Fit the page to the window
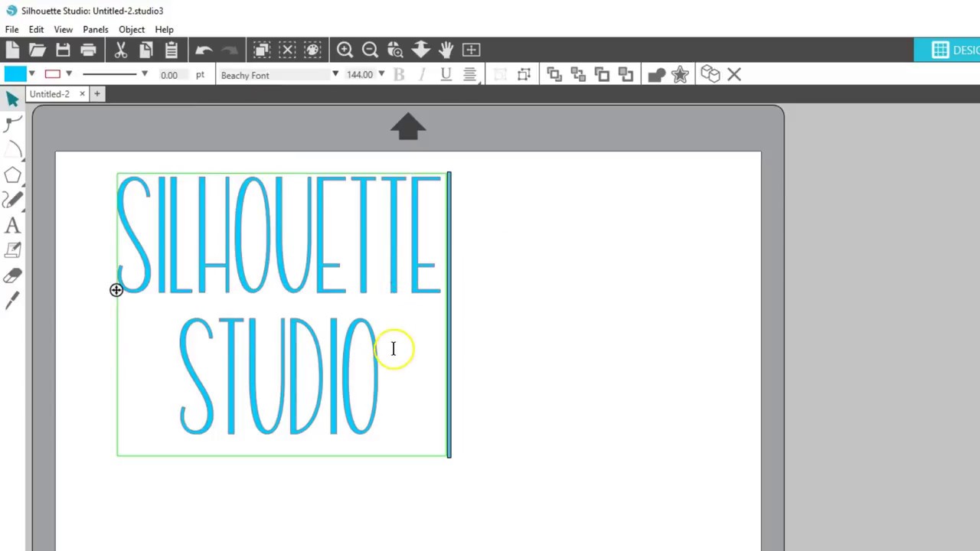This screenshot has width=980, height=551. click(x=471, y=51)
